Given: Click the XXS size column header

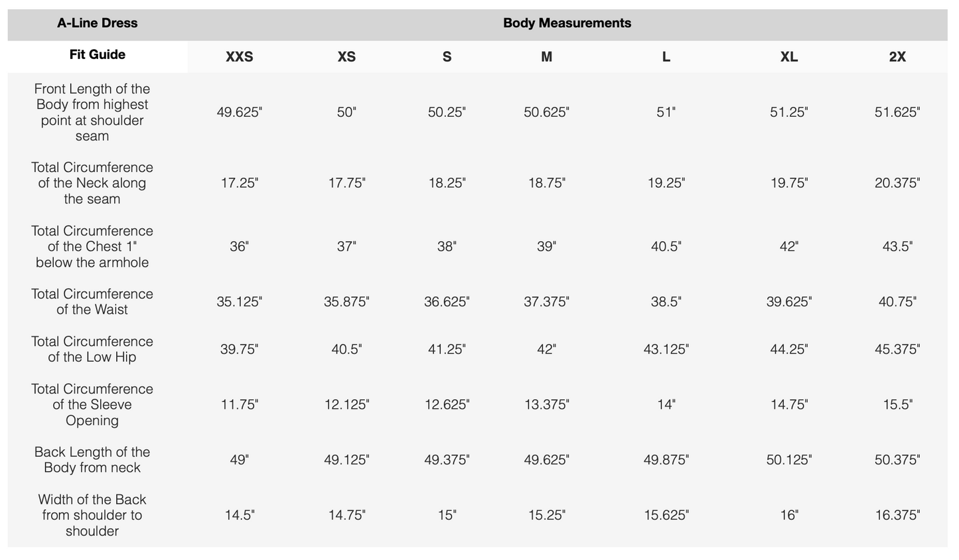Looking at the screenshot, I should (x=240, y=57).
